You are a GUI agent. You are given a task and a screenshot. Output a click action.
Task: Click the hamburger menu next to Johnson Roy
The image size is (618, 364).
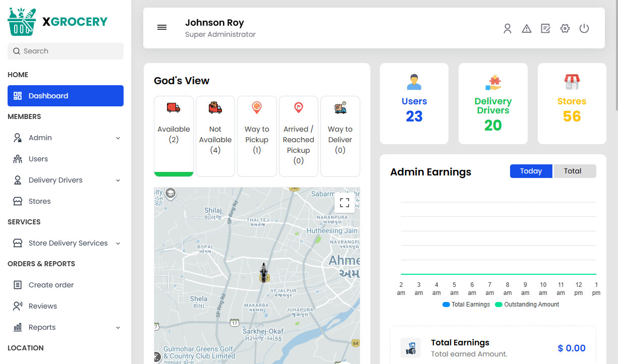162,27
